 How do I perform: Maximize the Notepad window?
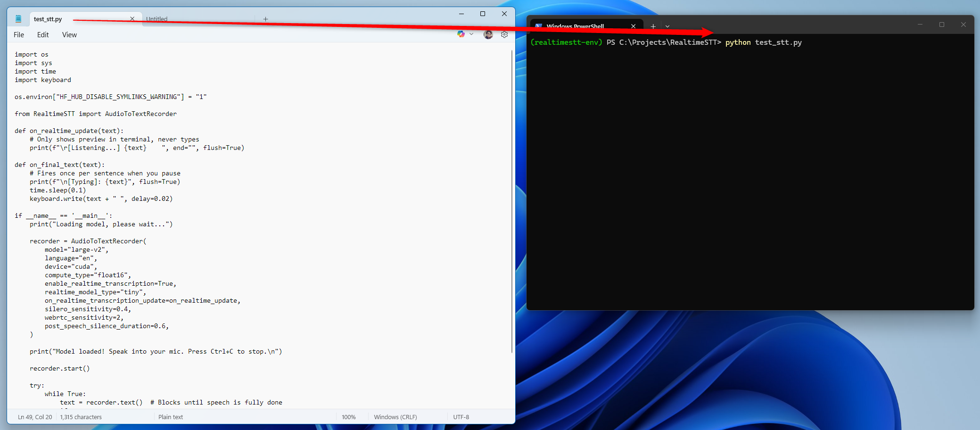(483, 14)
